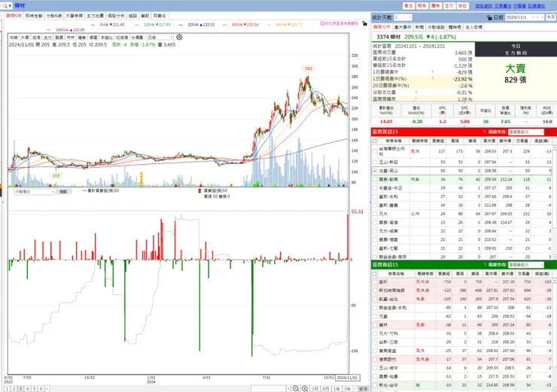Screen dimensions: 557x392
Task: Untick the checked 兆豐-岡山 row checkbox
Action: pyautogui.click(x=374, y=171)
